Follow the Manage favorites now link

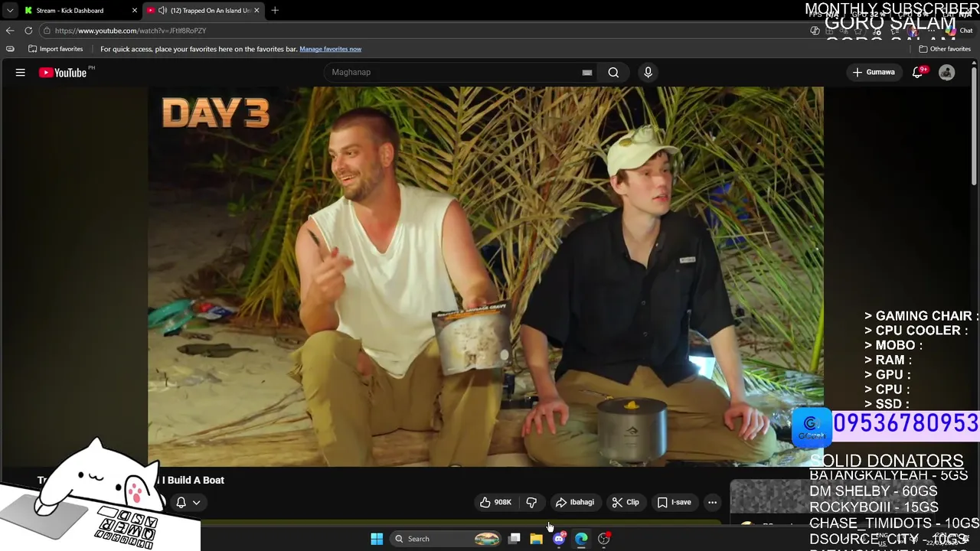coord(330,49)
